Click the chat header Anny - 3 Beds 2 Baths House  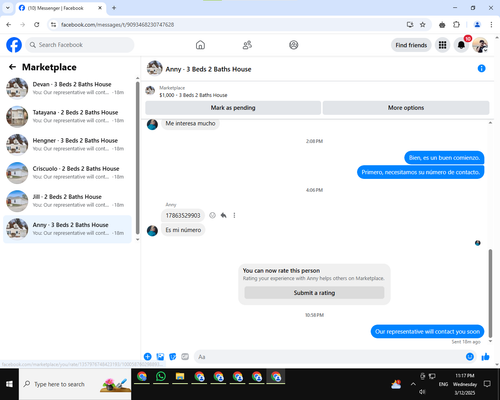tap(208, 69)
